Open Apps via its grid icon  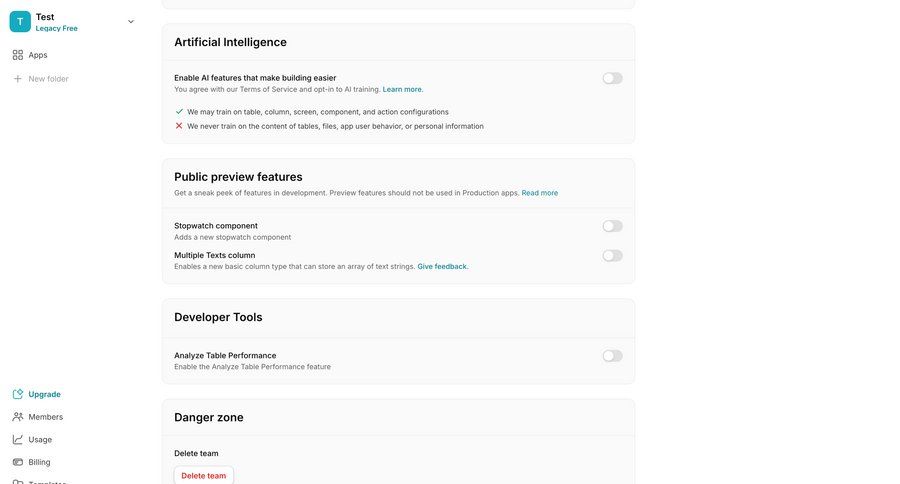tap(18, 55)
